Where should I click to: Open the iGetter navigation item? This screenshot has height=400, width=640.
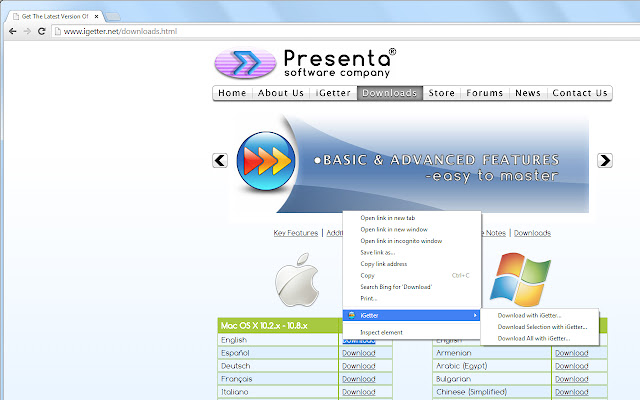[333, 93]
